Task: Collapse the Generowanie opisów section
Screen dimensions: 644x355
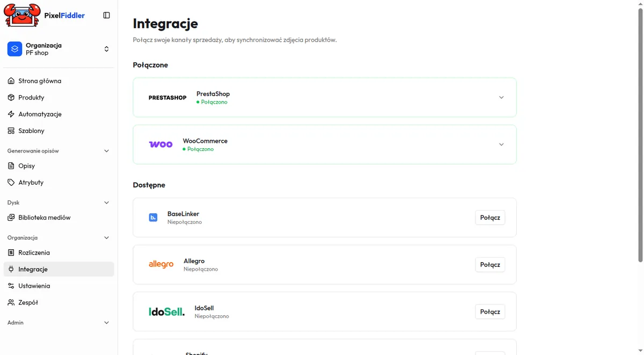Action: [106, 151]
